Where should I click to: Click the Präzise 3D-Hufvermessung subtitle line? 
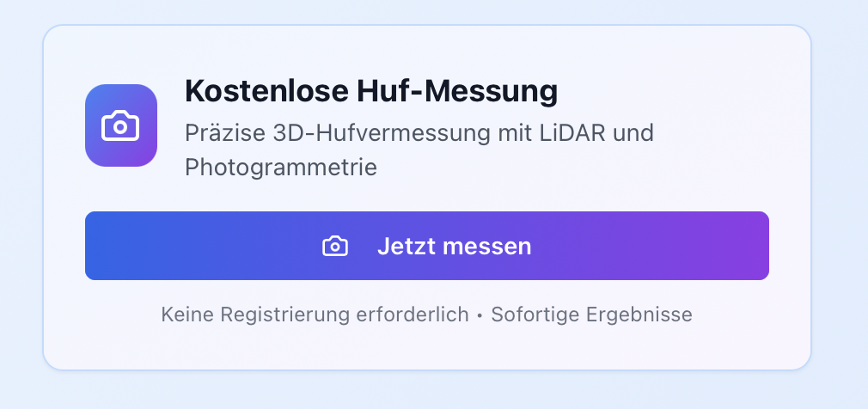click(x=419, y=133)
